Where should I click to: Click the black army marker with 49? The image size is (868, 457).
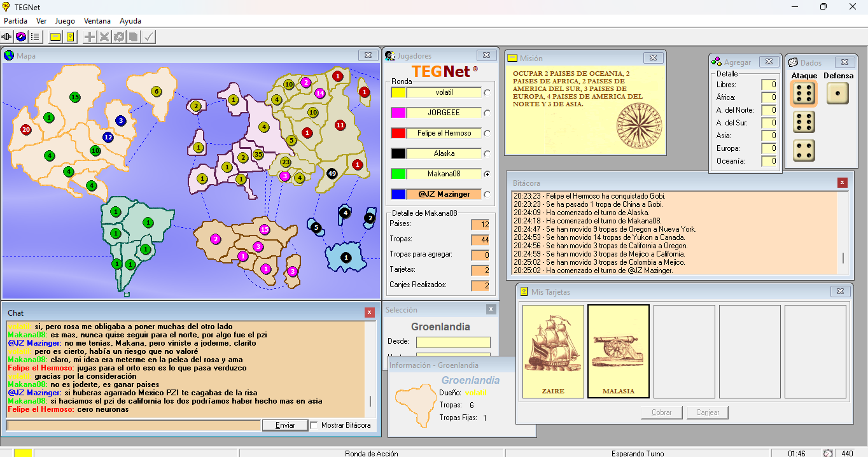coord(332,172)
